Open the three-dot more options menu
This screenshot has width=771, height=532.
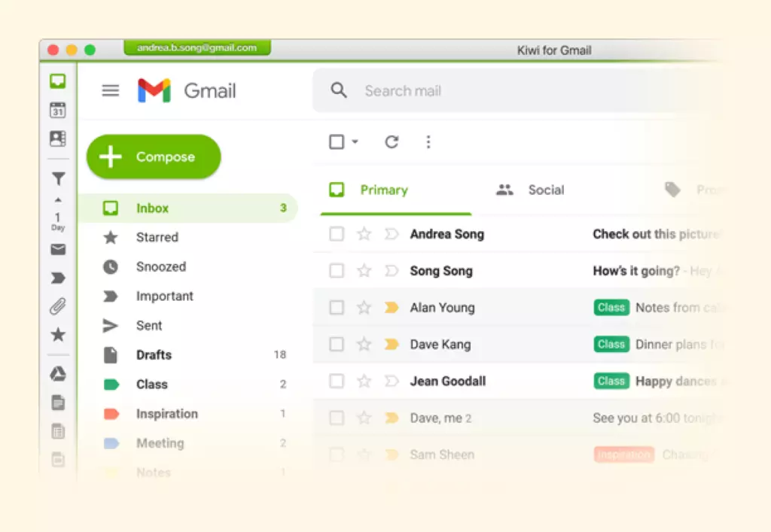click(x=428, y=142)
